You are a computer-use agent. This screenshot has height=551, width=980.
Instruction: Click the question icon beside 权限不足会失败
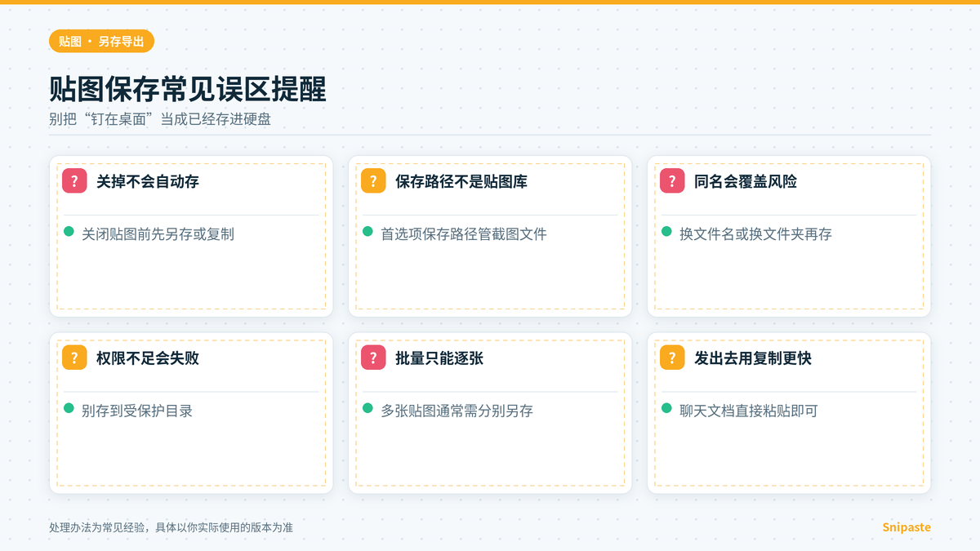tap(74, 358)
